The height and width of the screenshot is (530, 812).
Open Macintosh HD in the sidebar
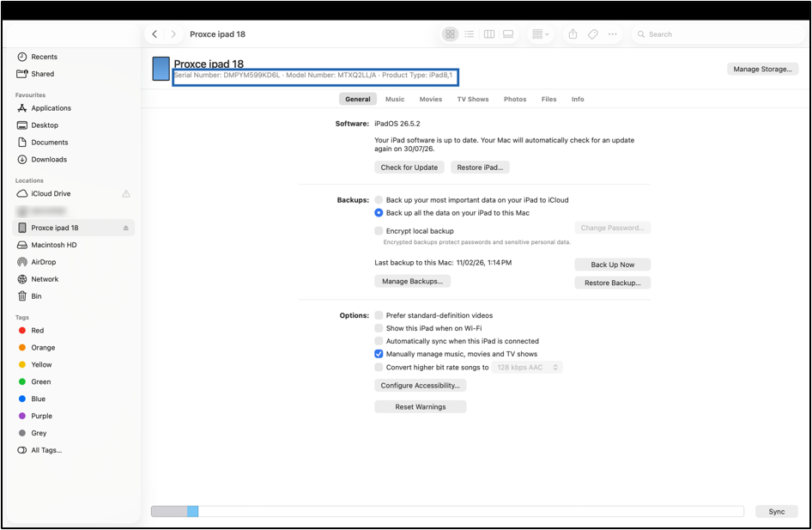tap(73, 245)
